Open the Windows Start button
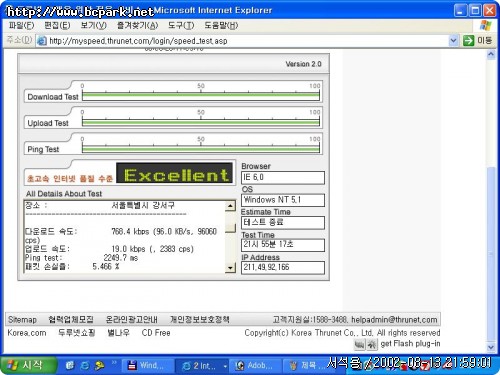The width and height of the screenshot is (500, 375). [29, 365]
